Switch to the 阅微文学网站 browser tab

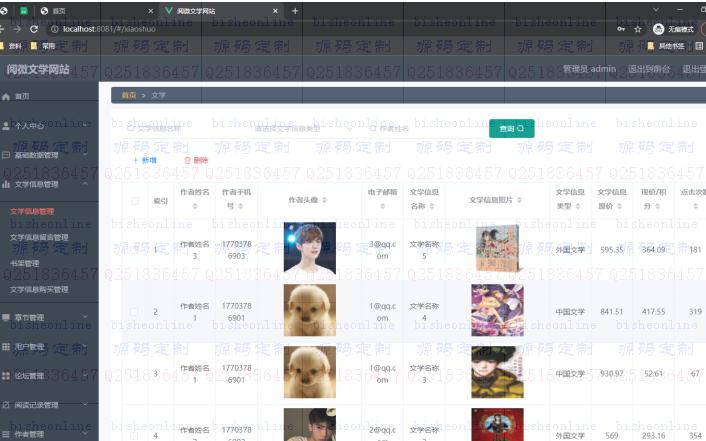click(222, 11)
